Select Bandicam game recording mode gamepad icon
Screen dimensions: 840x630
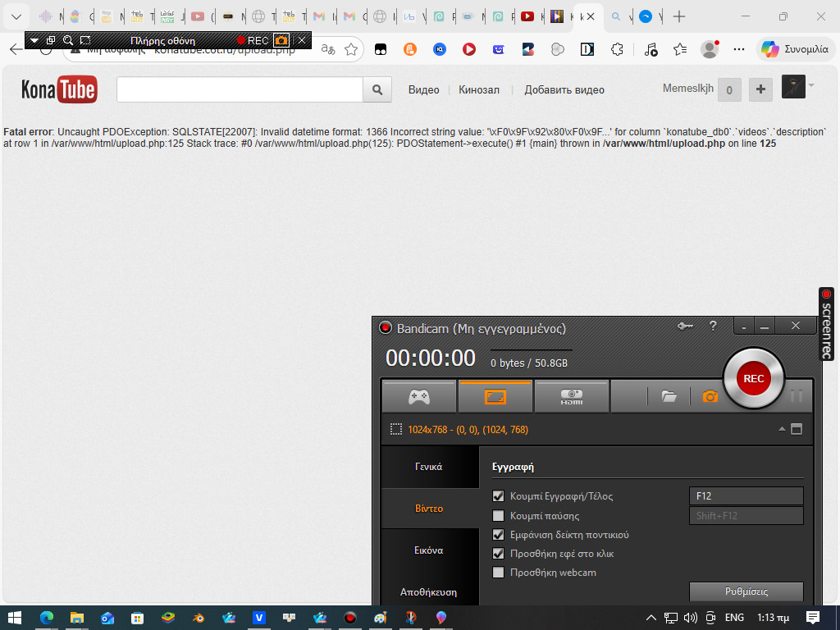(419, 397)
